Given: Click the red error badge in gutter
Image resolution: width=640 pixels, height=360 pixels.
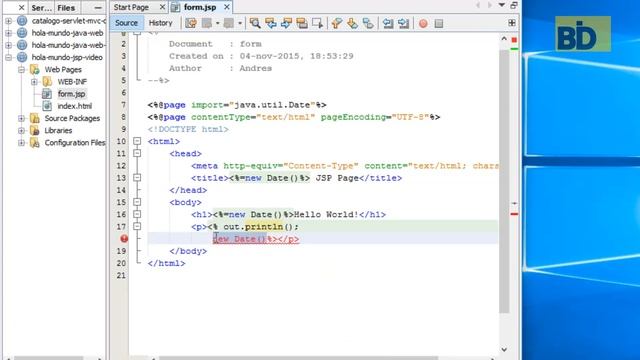Looking at the screenshot, I should (x=124, y=239).
